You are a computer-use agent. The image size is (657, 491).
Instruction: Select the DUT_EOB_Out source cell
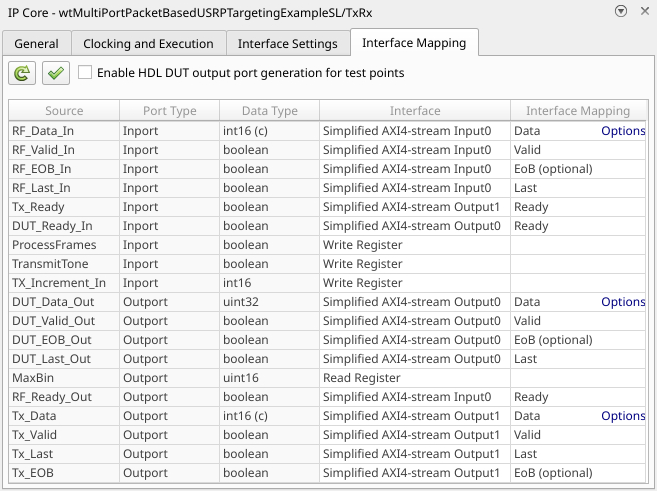(x=64, y=340)
